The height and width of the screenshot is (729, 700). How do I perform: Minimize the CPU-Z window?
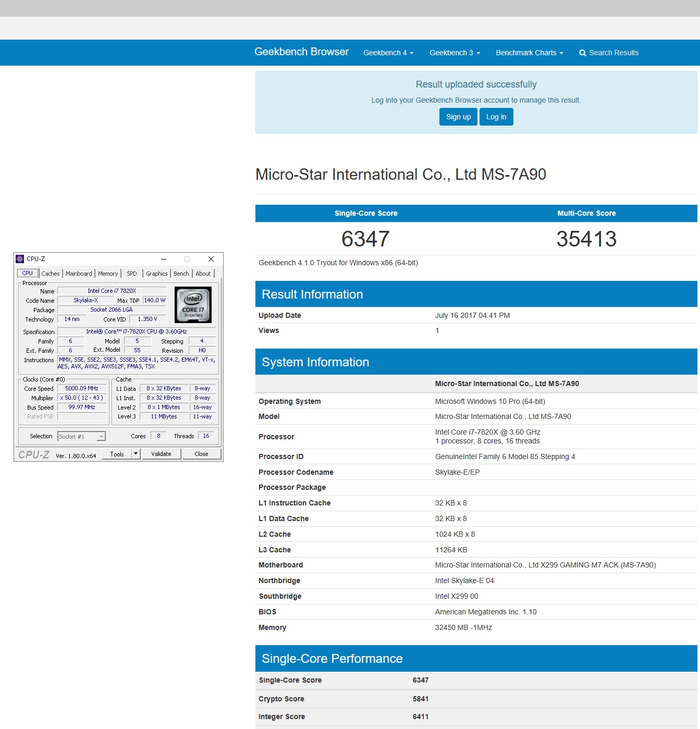click(x=164, y=259)
